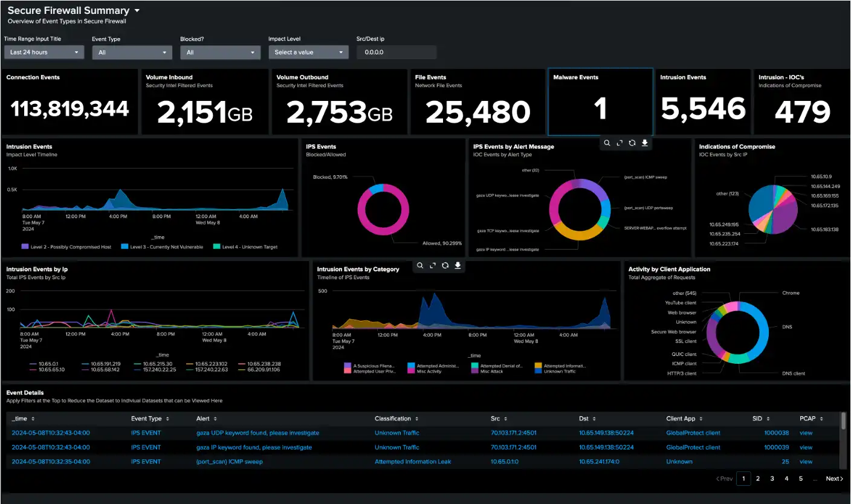Download Intrusion Events by Category panel data
This screenshot has height=504, width=851.
458,265
